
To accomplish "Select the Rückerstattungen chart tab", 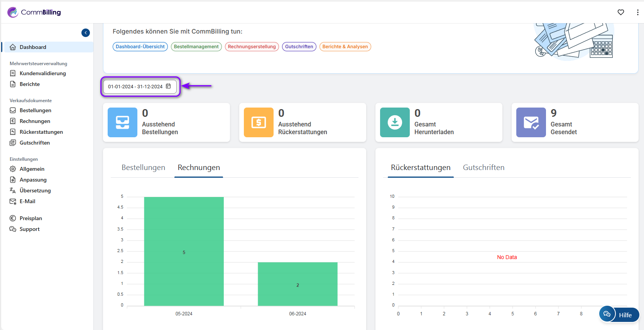I will (420, 168).
